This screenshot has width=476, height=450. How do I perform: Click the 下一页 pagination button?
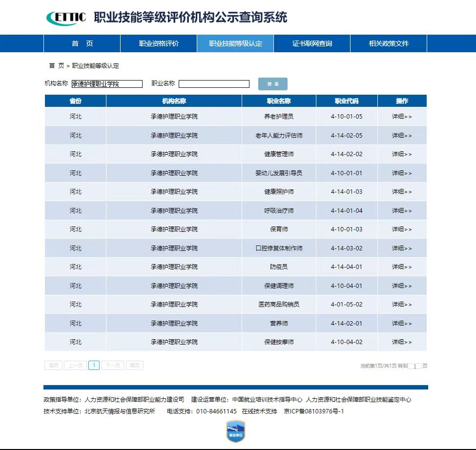tap(113, 365)
